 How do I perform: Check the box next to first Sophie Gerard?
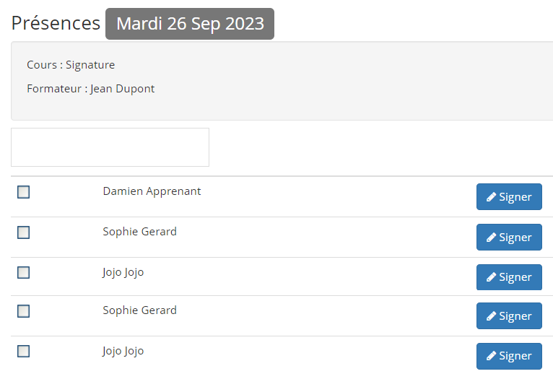pyautogui.click(x=23, y=232)
